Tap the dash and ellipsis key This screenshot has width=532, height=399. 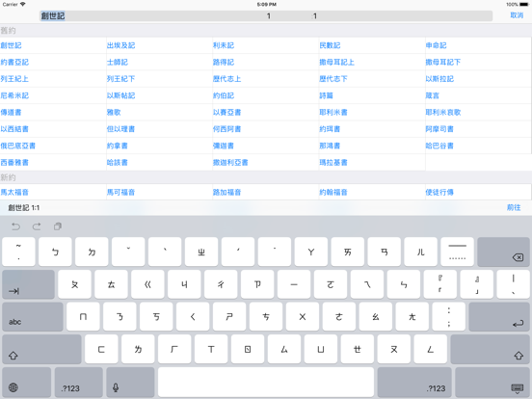point(458,252)
